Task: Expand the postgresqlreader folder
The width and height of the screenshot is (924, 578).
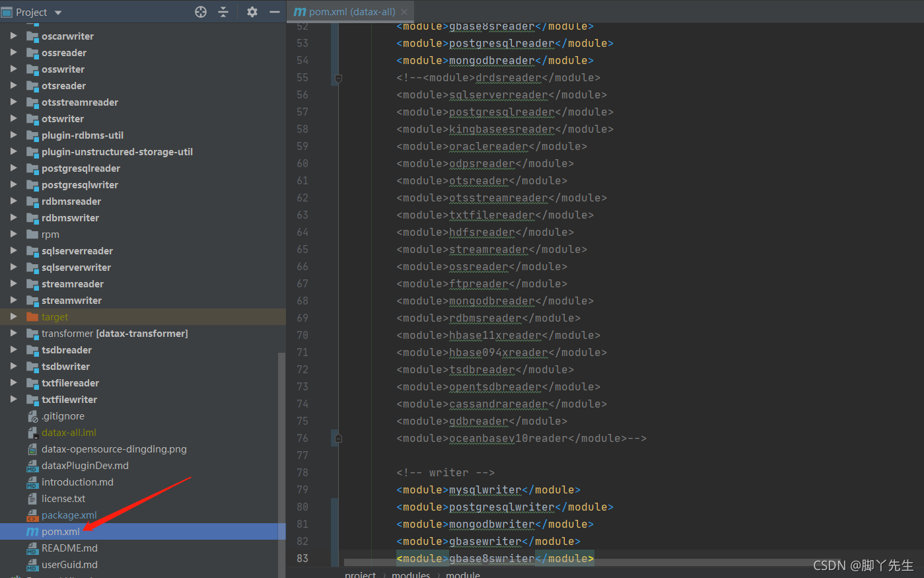Action: pos(13,168)
